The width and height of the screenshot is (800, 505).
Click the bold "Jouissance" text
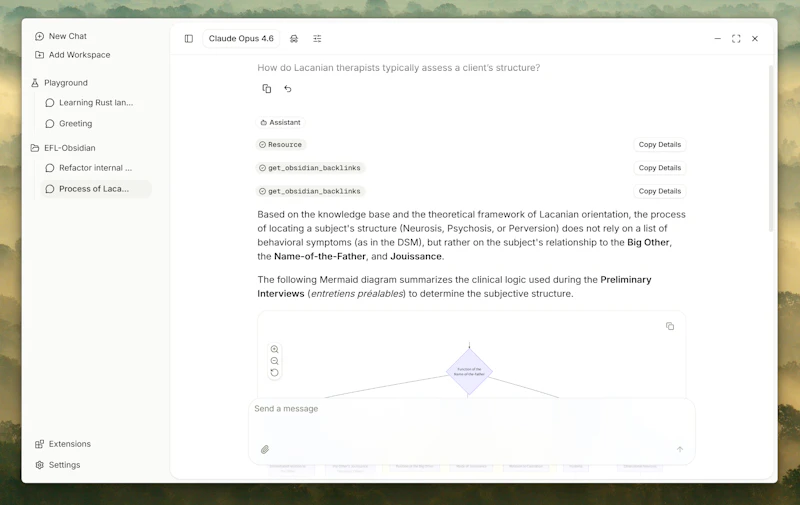pyautogui.click(x=416, y=256)
